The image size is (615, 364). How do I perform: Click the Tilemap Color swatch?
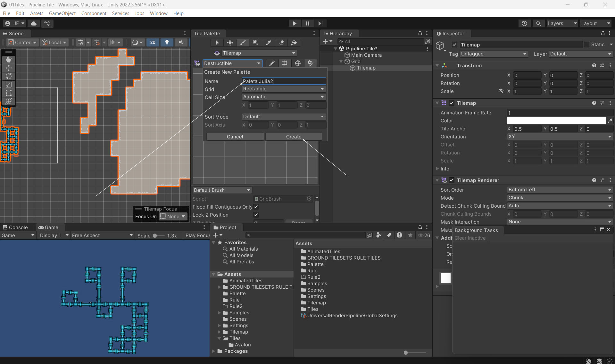tap(556, 120)
